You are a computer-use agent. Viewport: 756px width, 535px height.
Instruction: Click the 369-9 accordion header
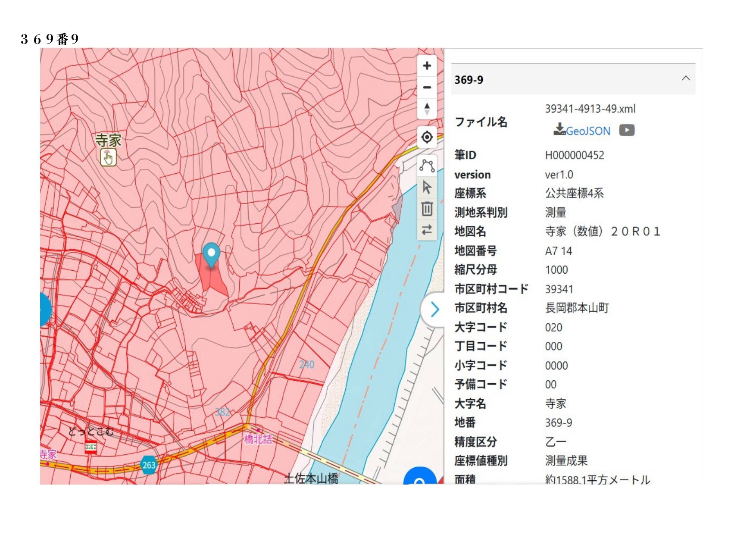pyautogui.click(x=573, y=79)
